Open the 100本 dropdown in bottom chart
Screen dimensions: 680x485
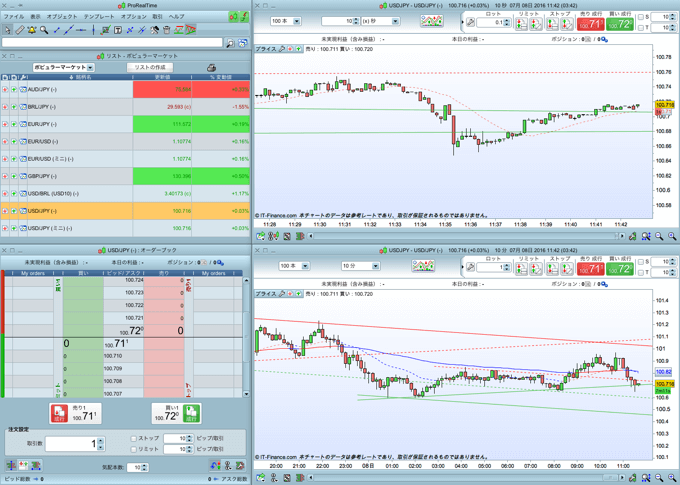[294, 266]
